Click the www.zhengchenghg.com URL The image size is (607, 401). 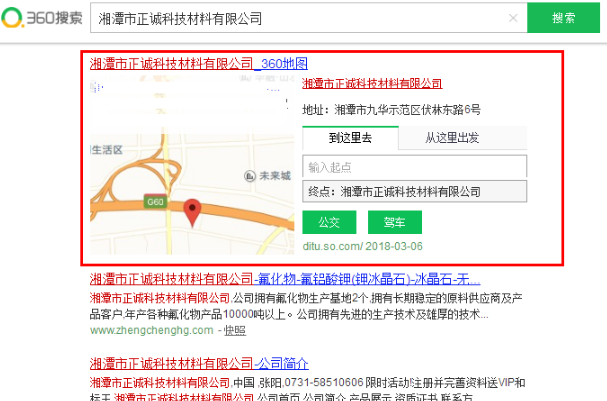point(152,330)
